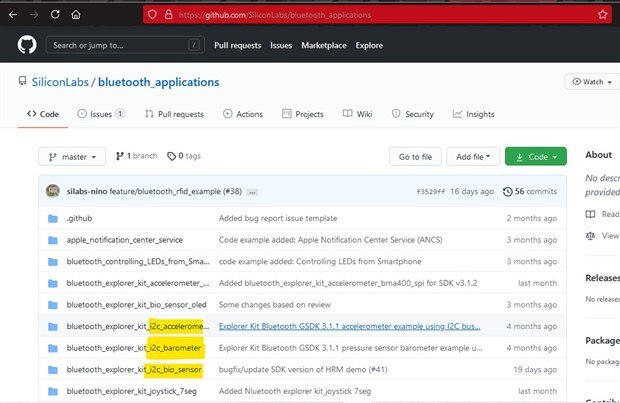Open the Add file dropdown
The height and width of the screenshot is (403, 620).
[x=472, y=157]
